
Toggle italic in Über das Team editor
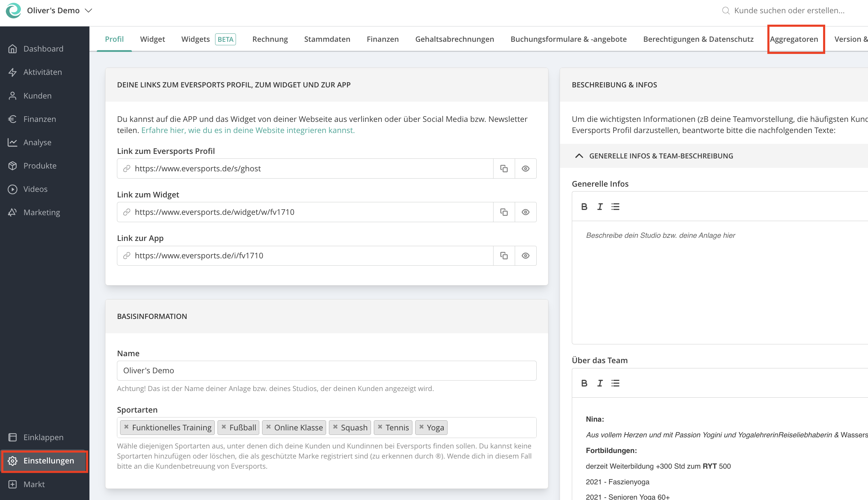coord(600,383)
